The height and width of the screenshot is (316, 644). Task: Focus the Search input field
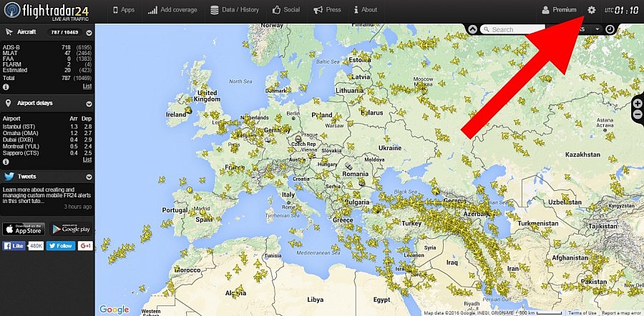point(513,29)
